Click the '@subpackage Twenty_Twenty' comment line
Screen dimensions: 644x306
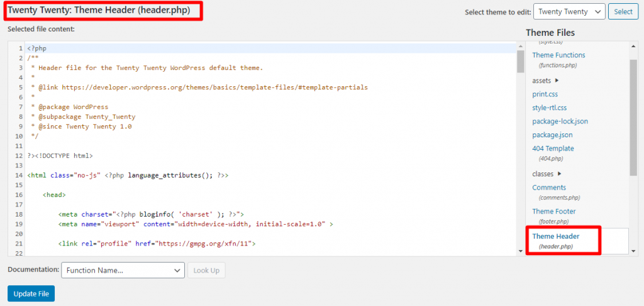[x=84, y=116]
